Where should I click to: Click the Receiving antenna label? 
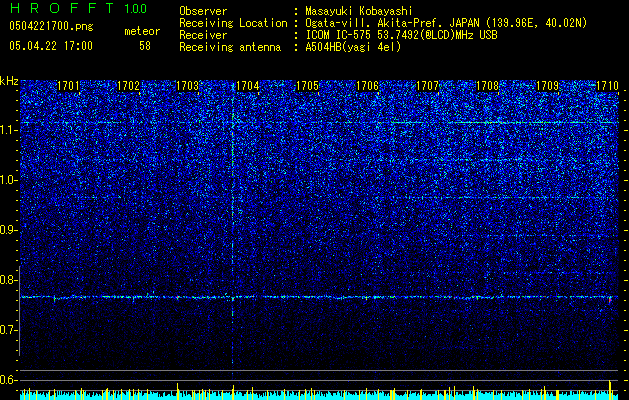230,47
